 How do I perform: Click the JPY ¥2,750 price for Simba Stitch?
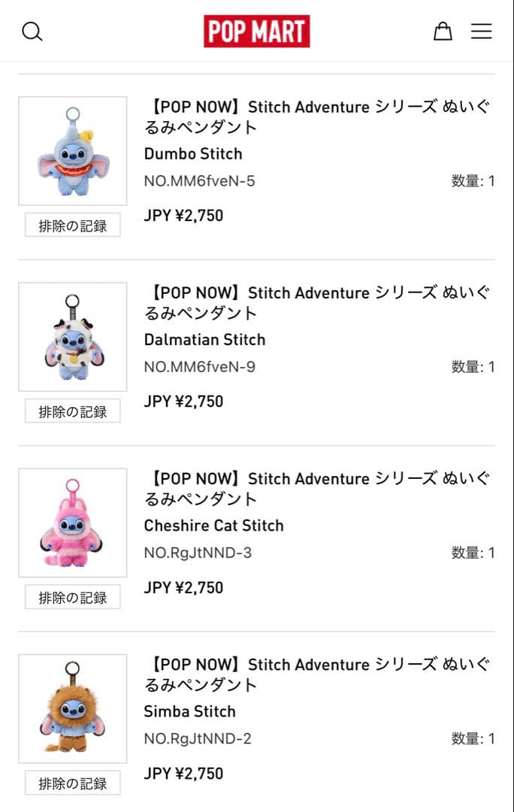click(x=184, y=773)
